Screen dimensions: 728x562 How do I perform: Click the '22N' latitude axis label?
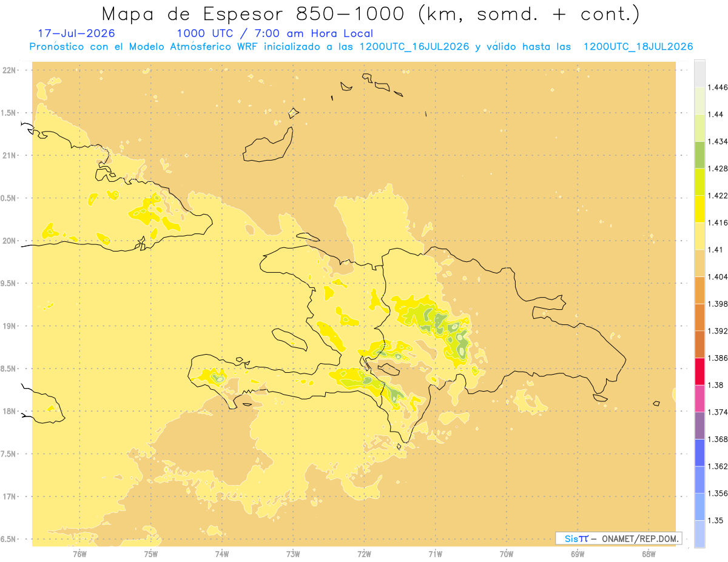click(10, 70)
